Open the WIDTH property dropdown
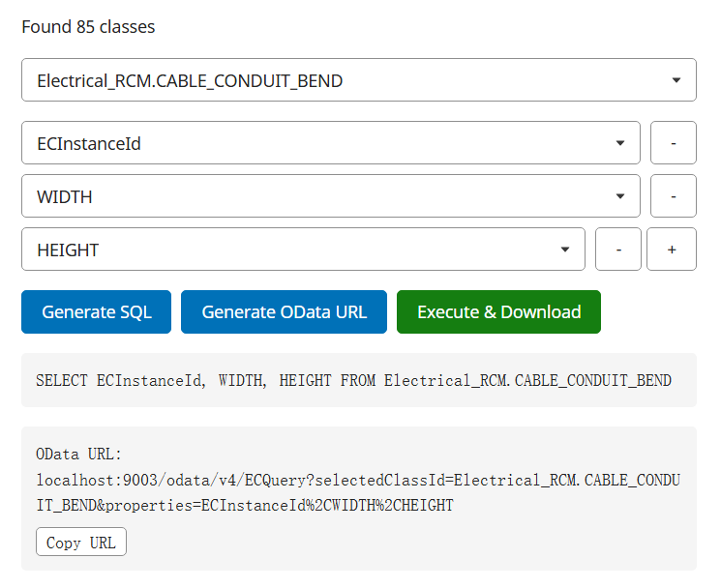 click(x=331, y=196)
